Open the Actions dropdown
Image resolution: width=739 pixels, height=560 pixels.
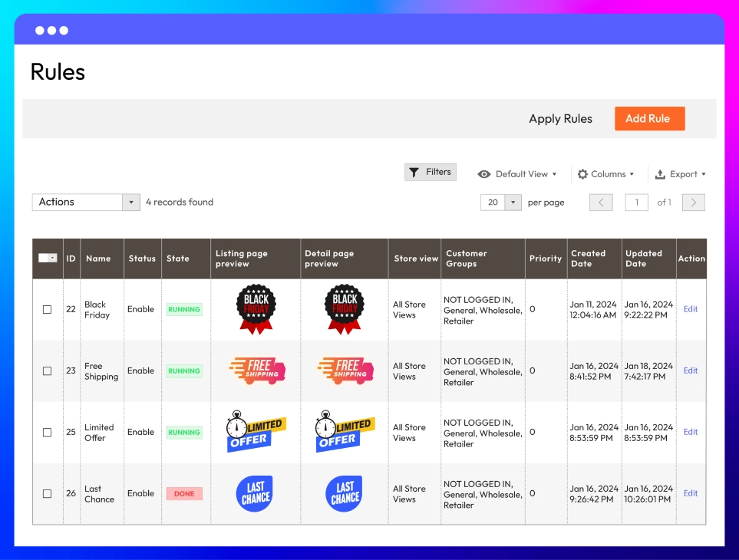pos(85,202)
